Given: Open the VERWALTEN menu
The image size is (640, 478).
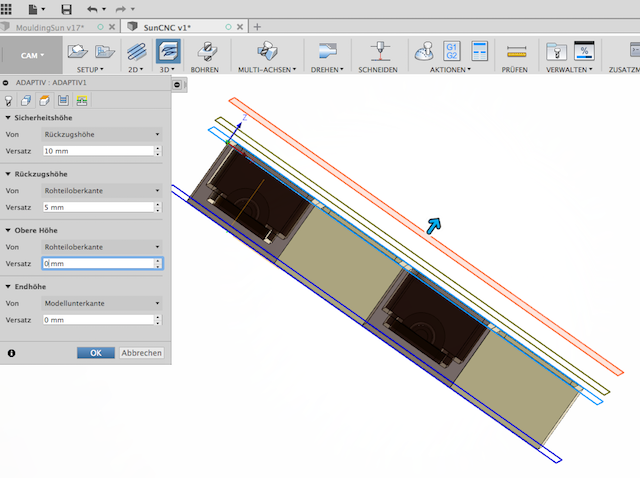Looking at the screenshot, I should [569, 70].
